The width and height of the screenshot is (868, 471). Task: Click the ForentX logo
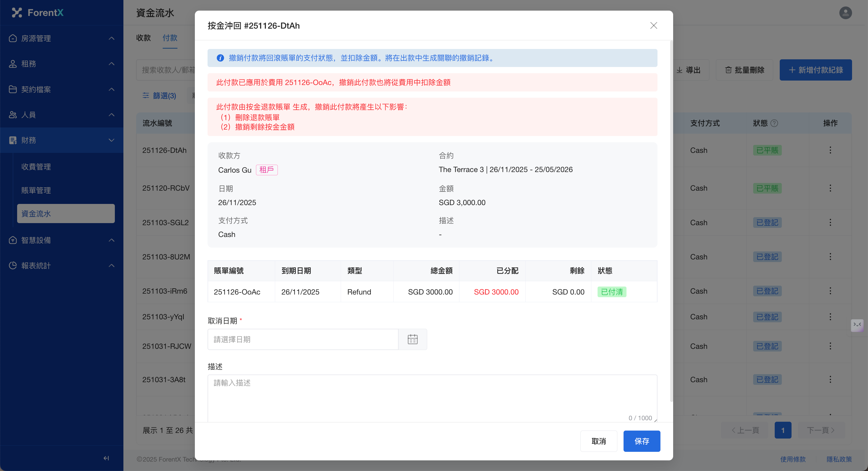click(37, 13)
